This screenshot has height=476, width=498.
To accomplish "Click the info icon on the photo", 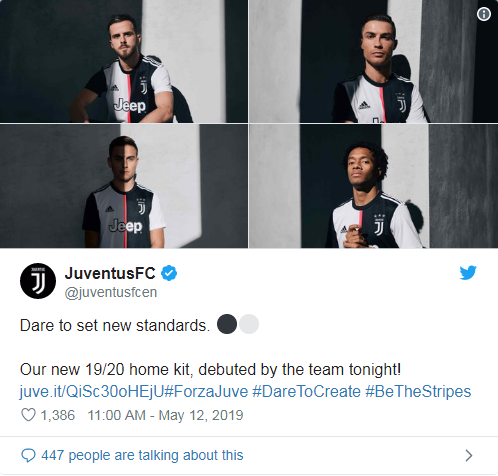I will [484, 14].
